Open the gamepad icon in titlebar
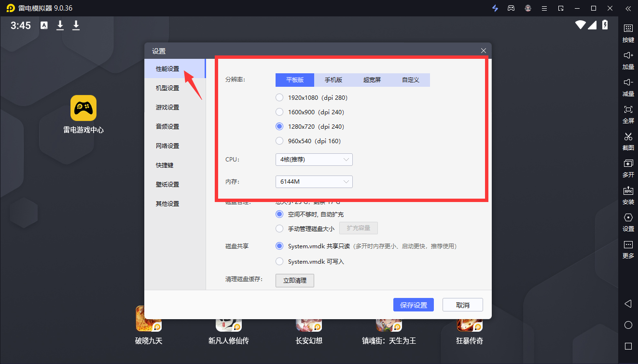 click(x=511, y=8)
